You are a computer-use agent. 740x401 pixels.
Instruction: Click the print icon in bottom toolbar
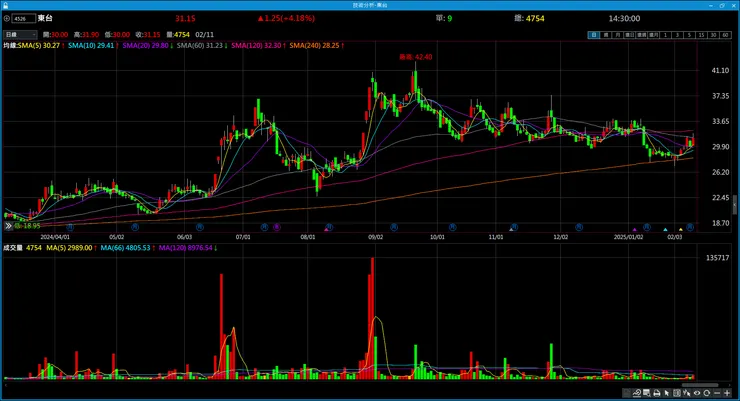[x=656, y=393]
